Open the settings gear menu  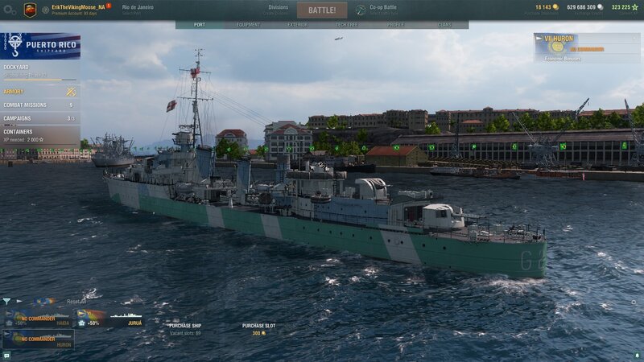(x=7, y=10)
